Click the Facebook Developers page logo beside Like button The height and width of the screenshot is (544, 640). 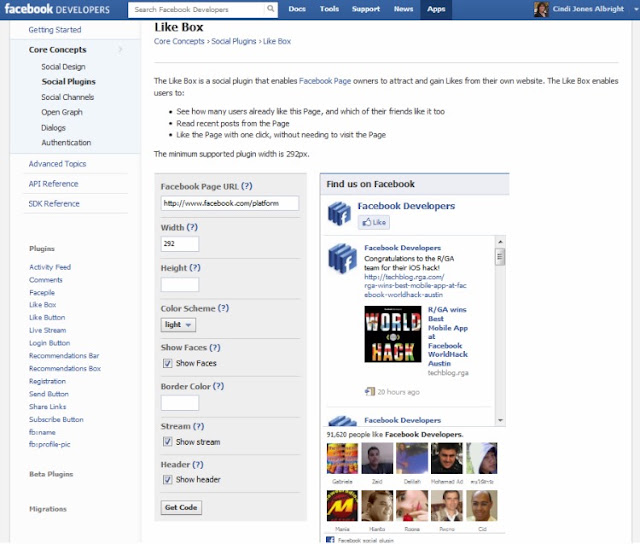[339, 213]
